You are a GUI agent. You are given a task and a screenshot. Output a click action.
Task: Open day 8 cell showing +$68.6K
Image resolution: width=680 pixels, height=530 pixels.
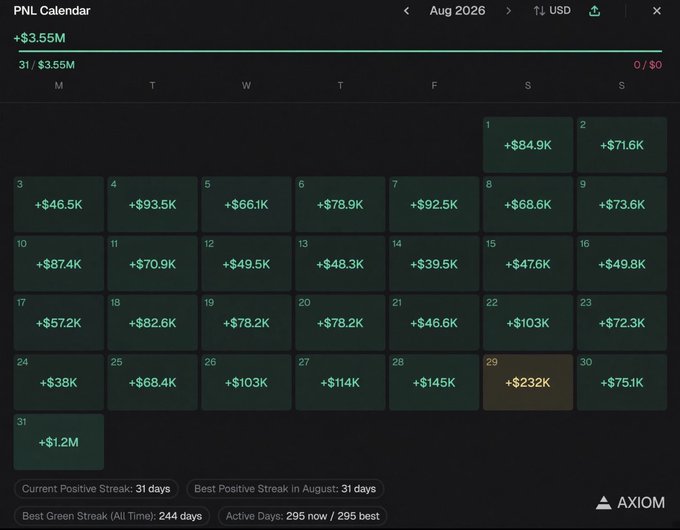(x=528, y=204)
